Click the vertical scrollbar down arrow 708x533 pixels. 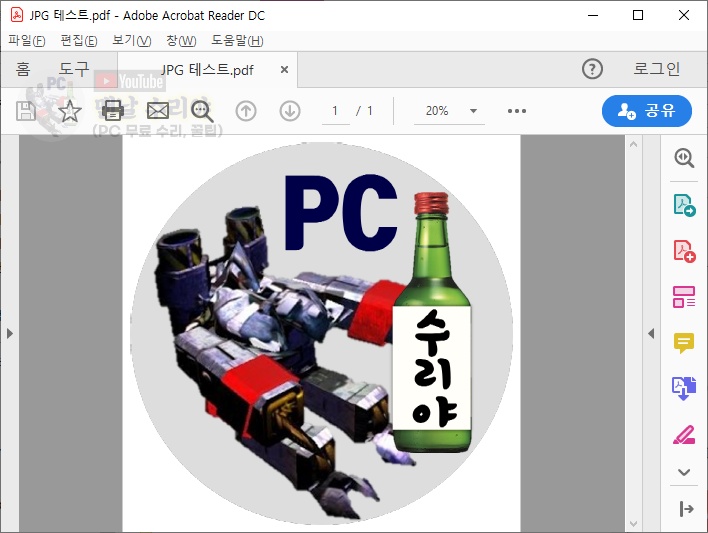[633, 524]
